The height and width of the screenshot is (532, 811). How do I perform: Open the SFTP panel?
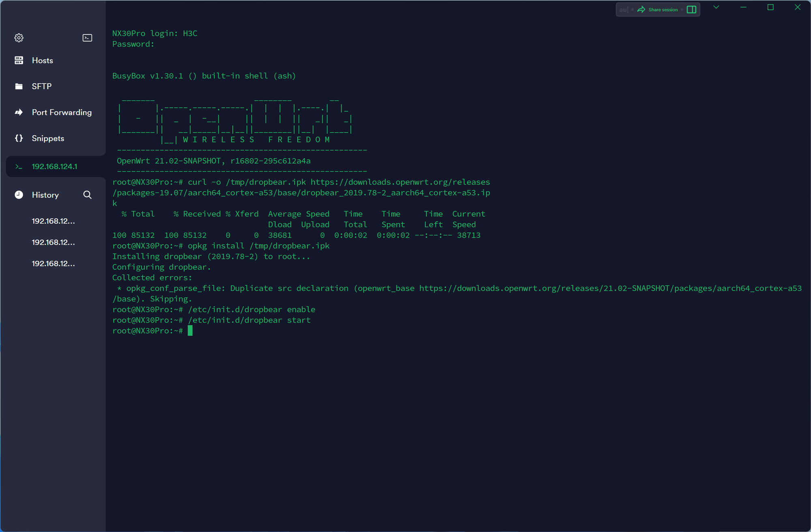(42, 86)
